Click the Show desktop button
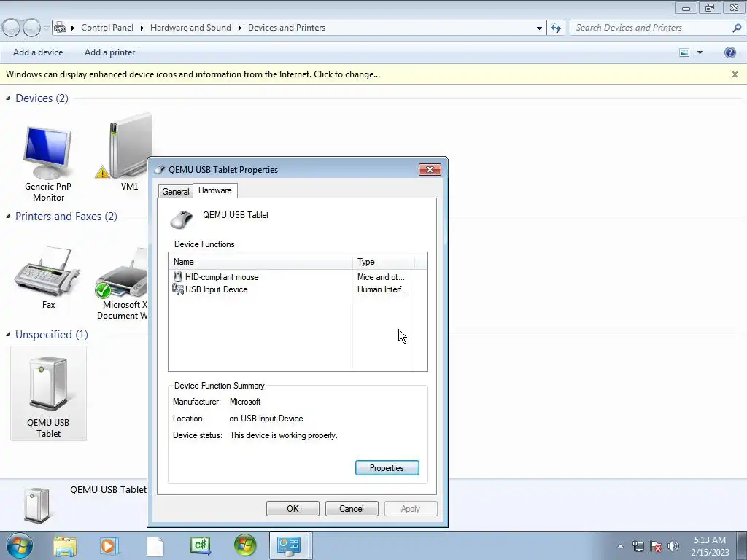Screen dimensions: 747x560 743,545
